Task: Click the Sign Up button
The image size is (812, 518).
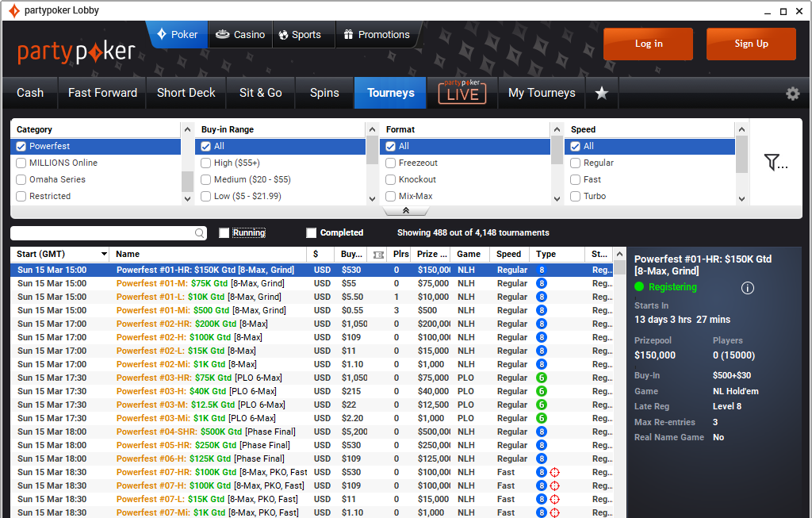Action: (752, 44)
